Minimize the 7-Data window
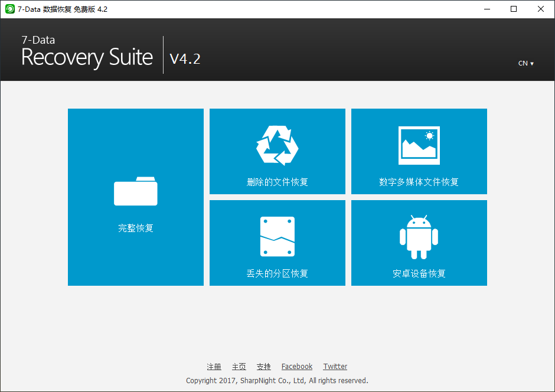Screen dimensions: 555x392 coord(487,9)
